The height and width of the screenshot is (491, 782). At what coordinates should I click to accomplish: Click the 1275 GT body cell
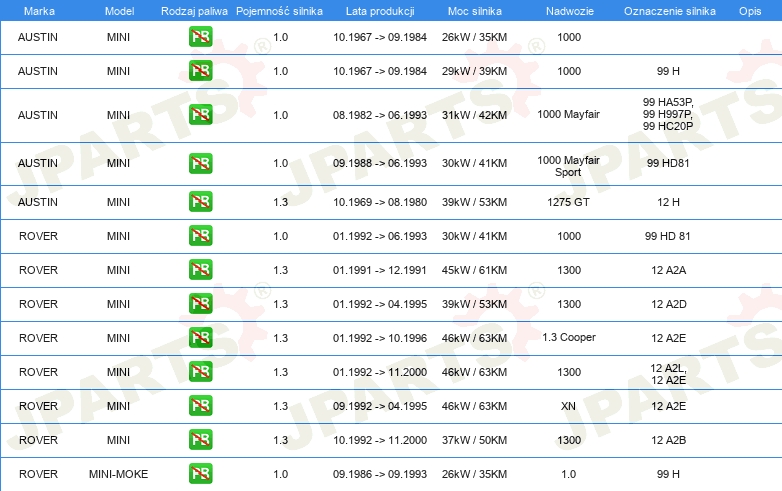pyautogui.click(x=569, y=202)
